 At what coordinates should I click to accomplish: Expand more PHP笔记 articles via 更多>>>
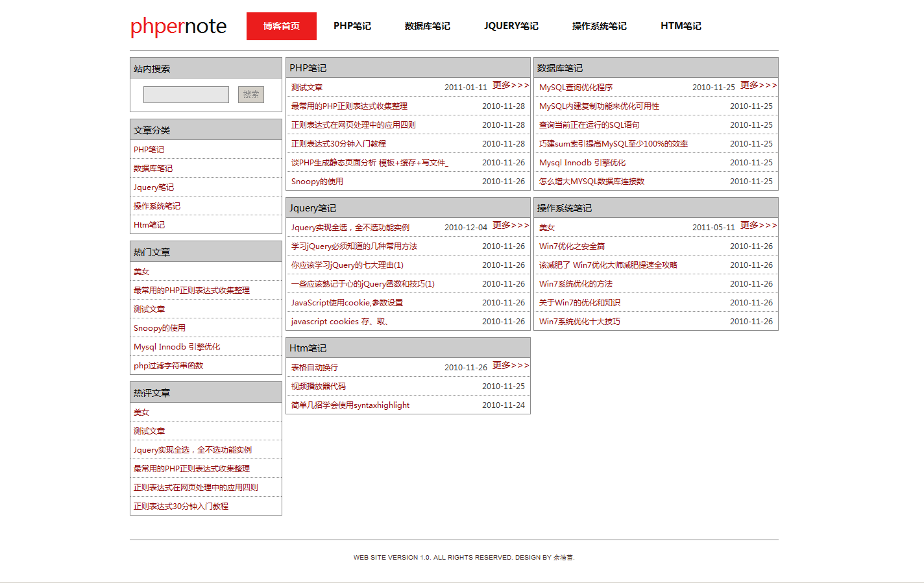point(511,86)
